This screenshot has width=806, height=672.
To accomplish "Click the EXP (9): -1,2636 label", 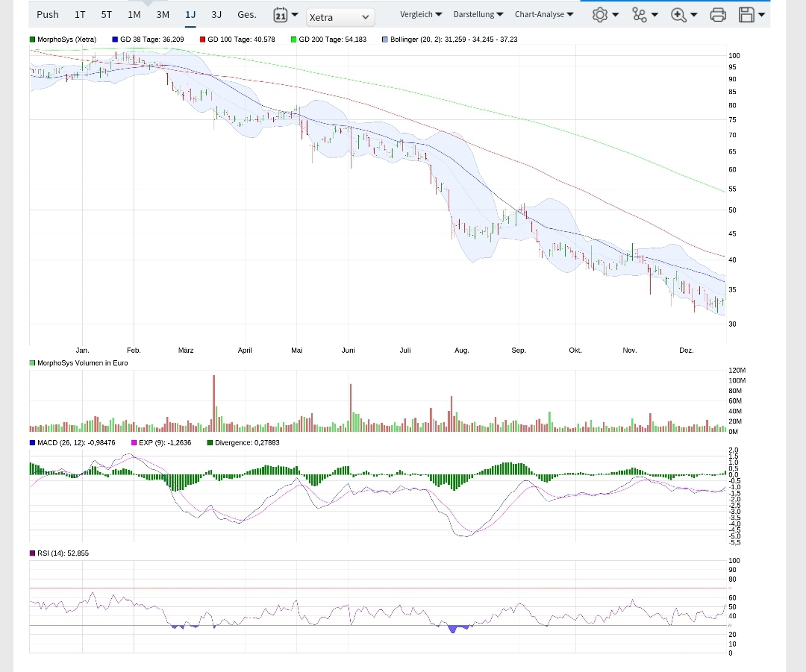I will tap(165, 442).
